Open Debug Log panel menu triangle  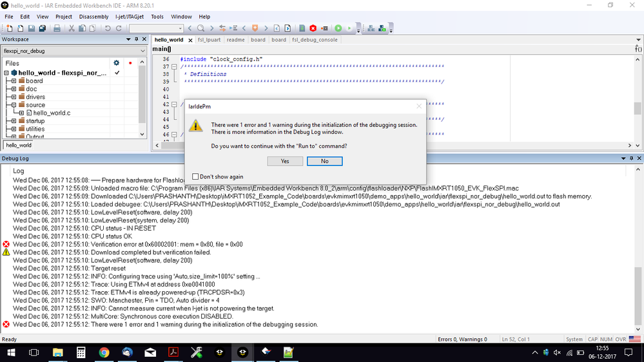point(623,158)
